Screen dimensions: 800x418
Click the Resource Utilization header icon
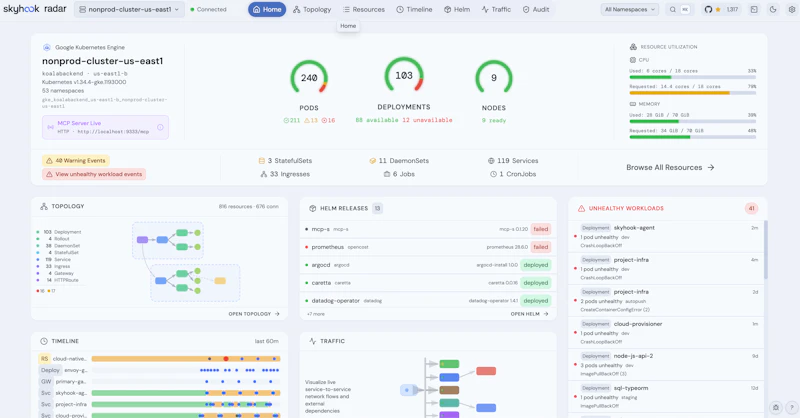633,46
